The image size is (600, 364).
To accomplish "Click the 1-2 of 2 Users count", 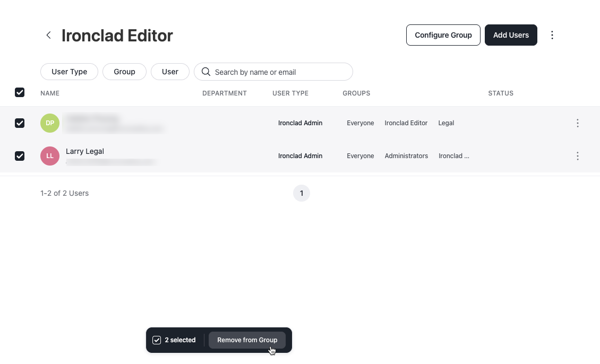I will (x=64, y=194).
